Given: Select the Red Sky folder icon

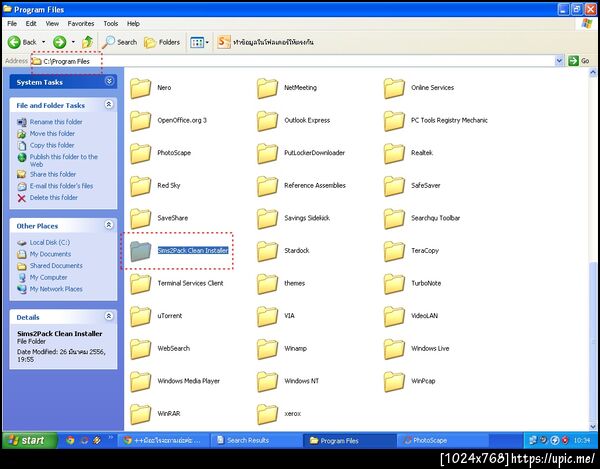Looking at the screenshot, I should (140, 186).
